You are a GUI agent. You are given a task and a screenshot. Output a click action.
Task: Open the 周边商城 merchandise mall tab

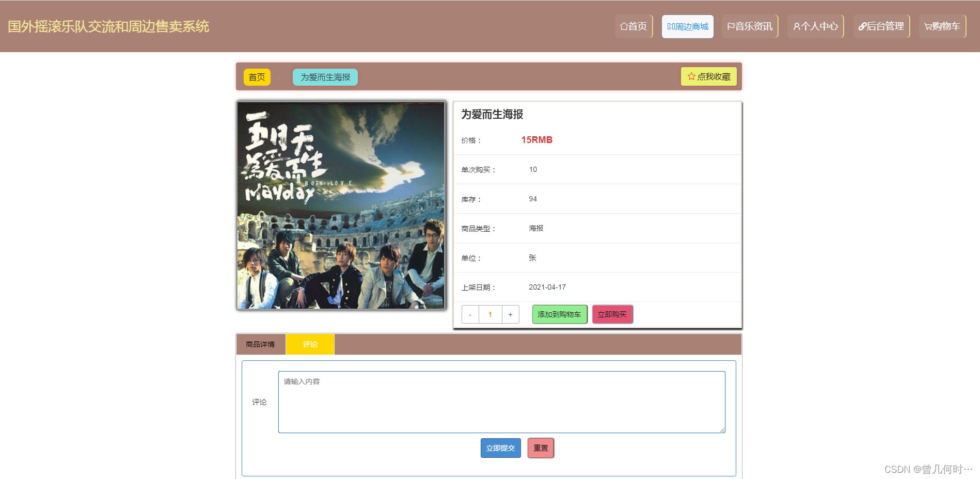coord(688,26)
